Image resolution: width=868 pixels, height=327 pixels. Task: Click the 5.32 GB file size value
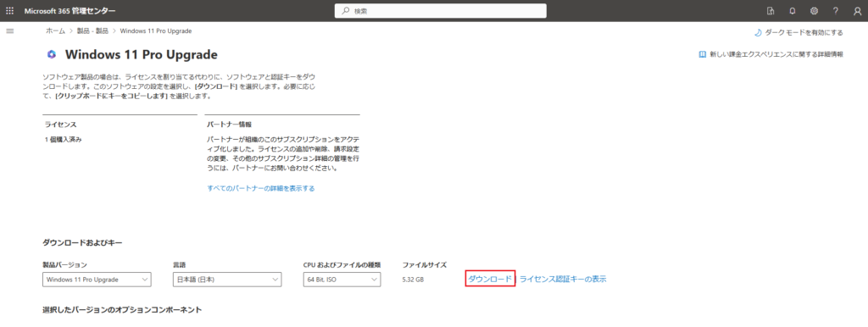413,280
